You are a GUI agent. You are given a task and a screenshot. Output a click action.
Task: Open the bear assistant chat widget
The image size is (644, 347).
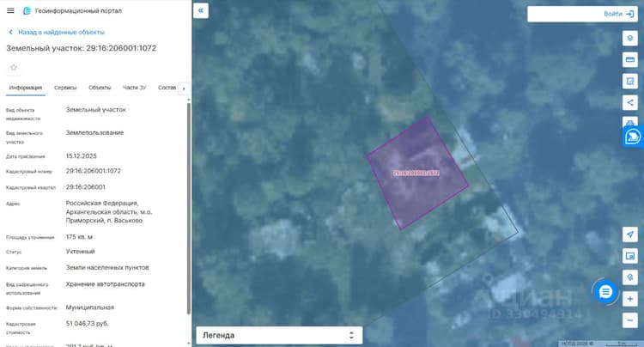point(633,137)
